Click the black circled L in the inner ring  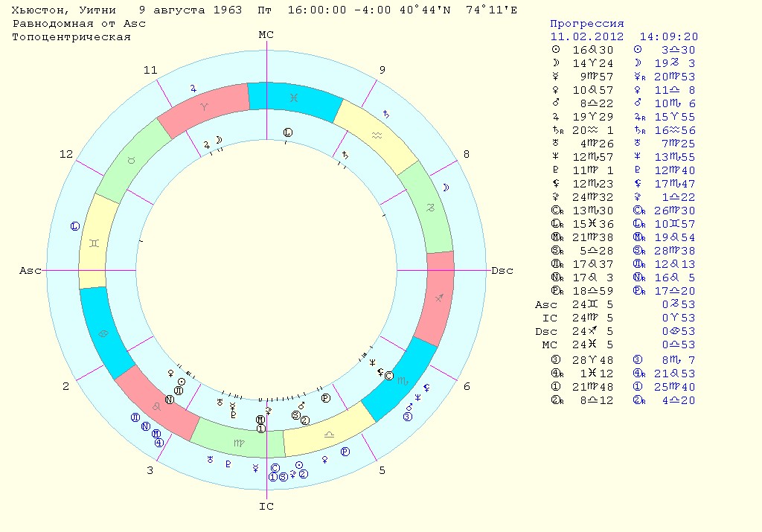288,132
